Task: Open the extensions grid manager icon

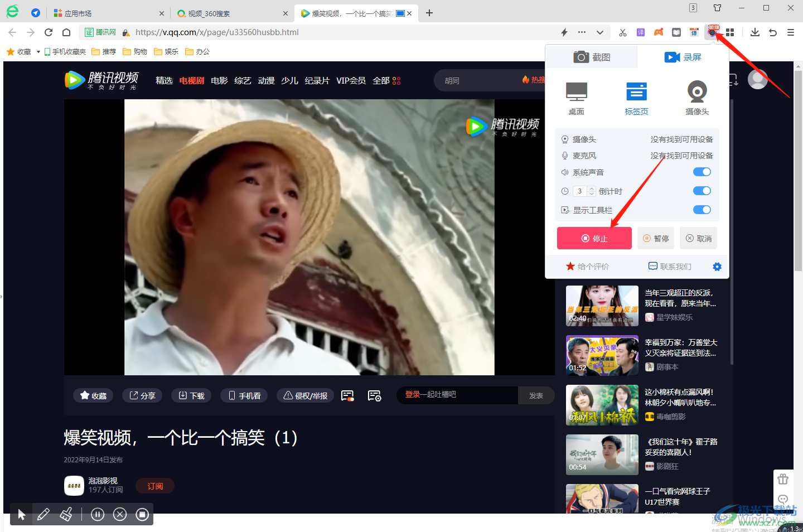Action: click(730, 32)
